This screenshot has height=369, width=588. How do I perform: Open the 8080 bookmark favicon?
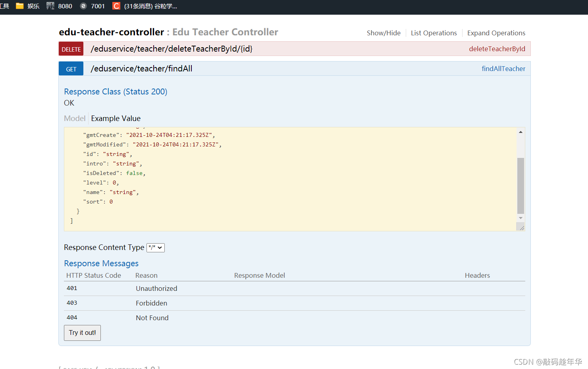(x=50, y=6)
